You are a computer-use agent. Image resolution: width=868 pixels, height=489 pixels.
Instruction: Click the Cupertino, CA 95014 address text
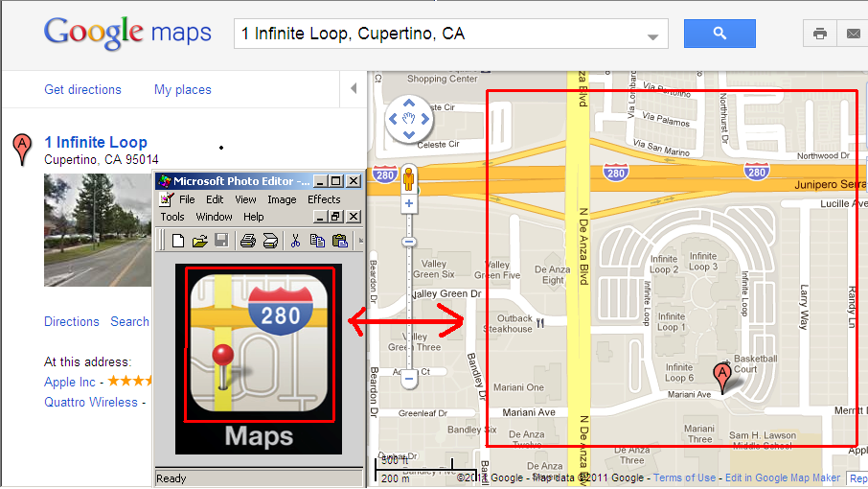coord(102,159)
